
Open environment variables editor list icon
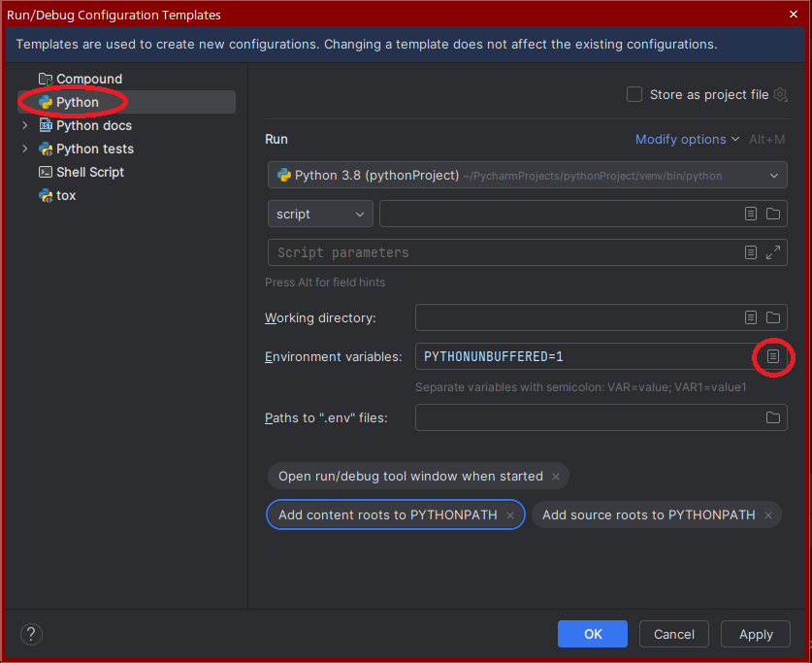click(x=773, y=357)
